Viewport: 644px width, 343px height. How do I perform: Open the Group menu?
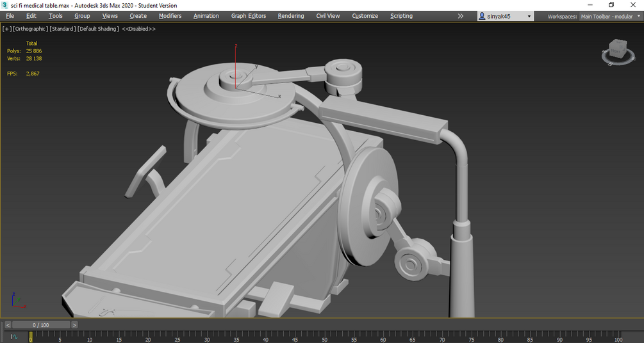click(x=82, y=16)
